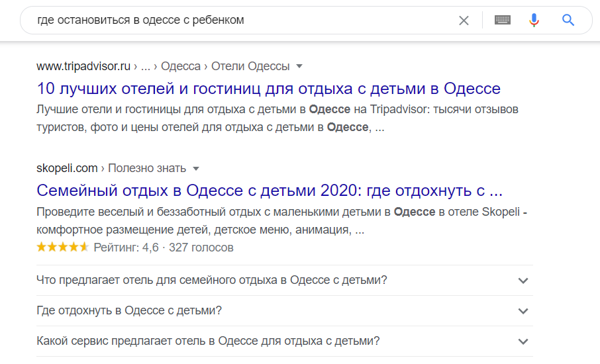Click the star rating of Skopeli result

coord(62,248)
